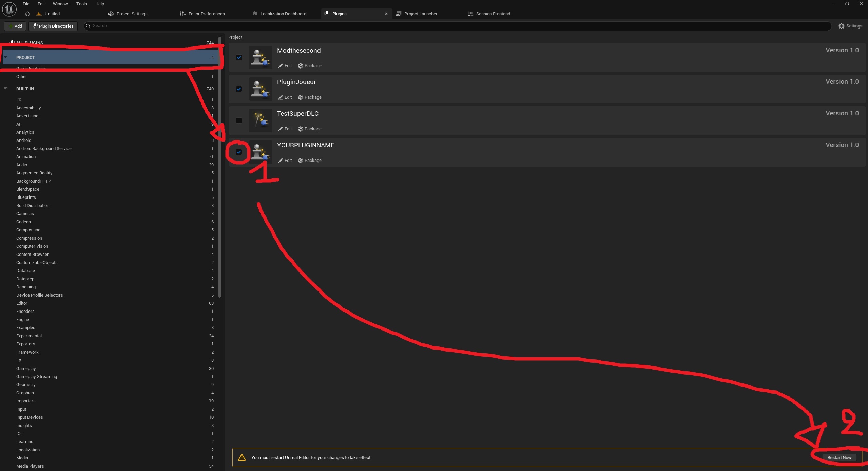868x471 pixels.
Task: Collapse the BUILT-IN category arrow
Action: tap(5, 88)
